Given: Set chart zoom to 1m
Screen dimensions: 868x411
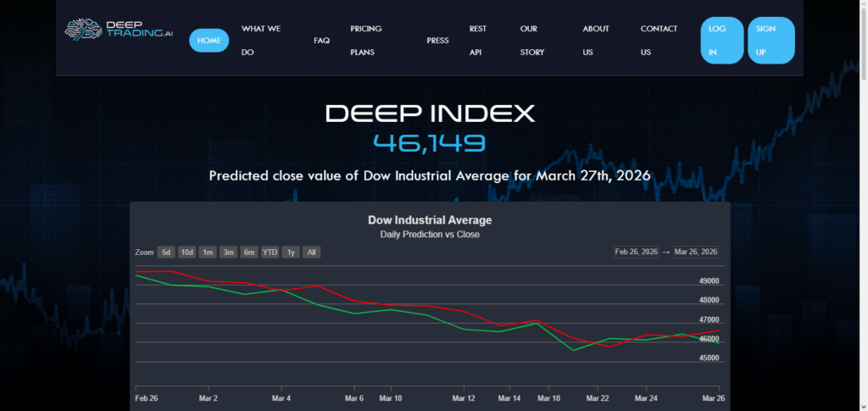Looking at the screenshot, I should coord(208,253).
